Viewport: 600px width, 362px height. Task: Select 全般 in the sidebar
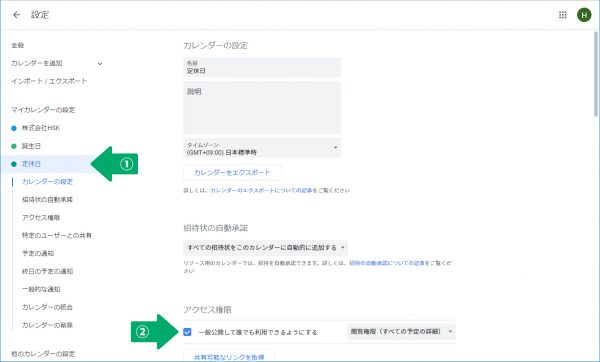pos(18,45)
